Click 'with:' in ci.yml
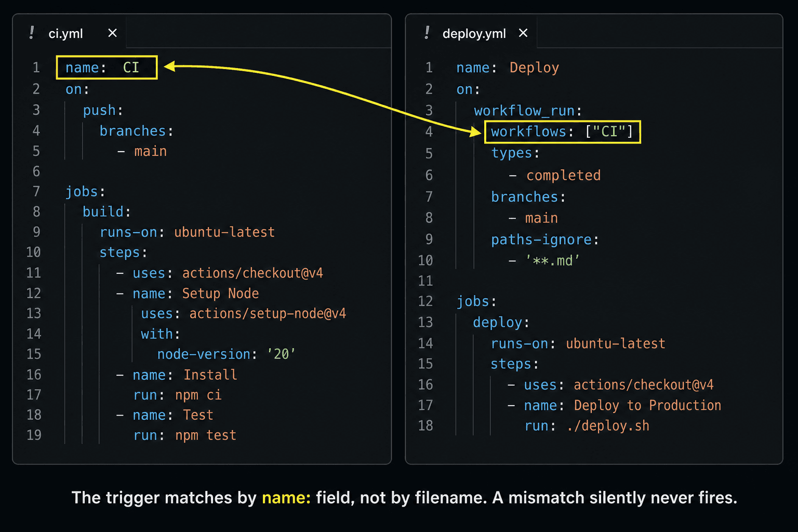This screenshot has height=532, width=798. pyautogui.click(x=160, y=334)
